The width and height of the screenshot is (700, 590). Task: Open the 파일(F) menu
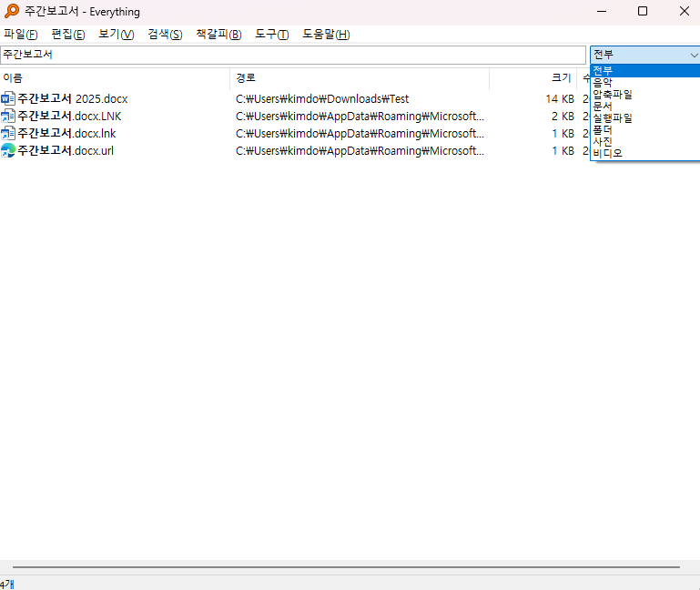point(21,35)
